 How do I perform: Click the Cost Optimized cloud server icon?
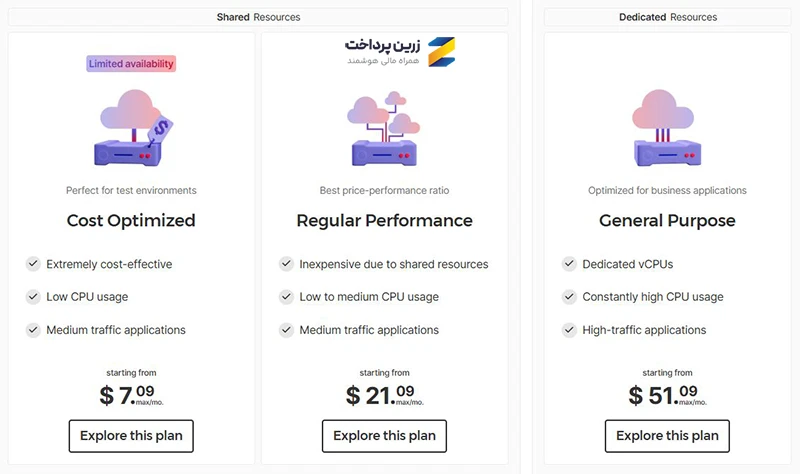coord(134,128)
